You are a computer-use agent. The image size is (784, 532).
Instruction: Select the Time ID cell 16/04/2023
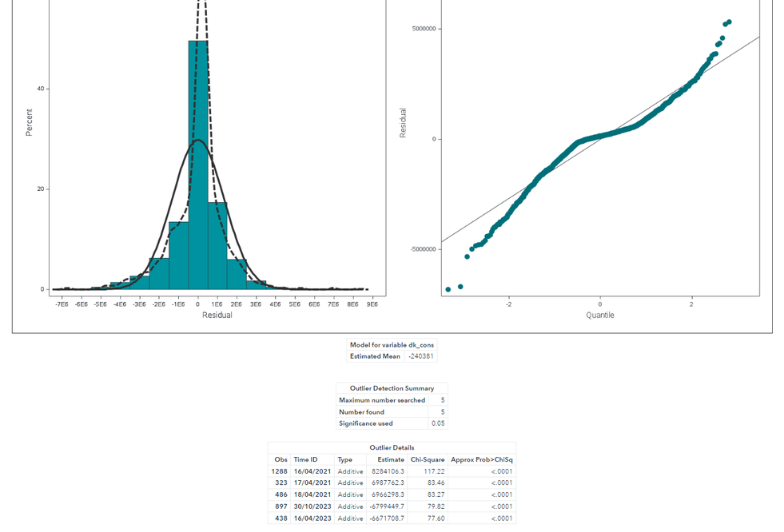point(312,518)
